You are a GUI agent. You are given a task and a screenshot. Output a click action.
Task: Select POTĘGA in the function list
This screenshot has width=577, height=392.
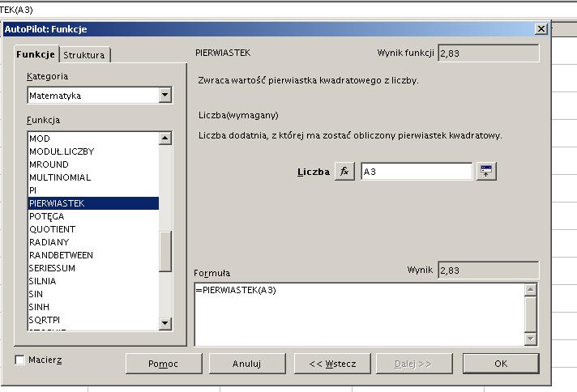pyautogui.click(x=93, y=216)
